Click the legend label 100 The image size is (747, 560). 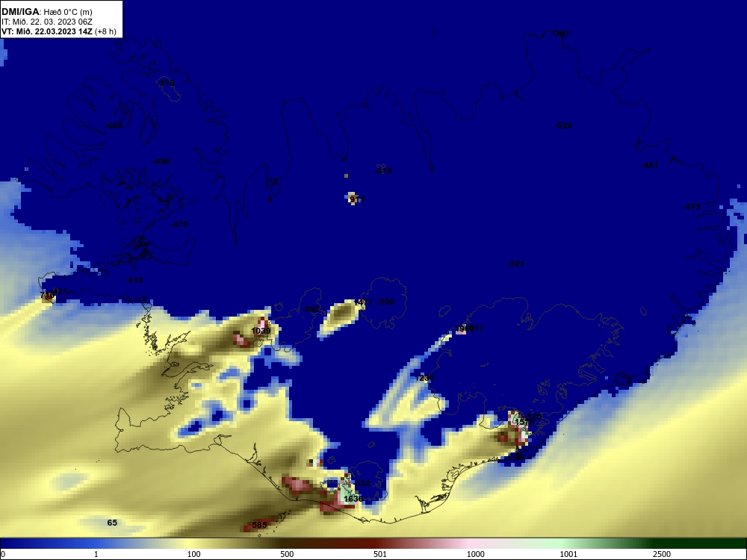(x=194, y=554)
